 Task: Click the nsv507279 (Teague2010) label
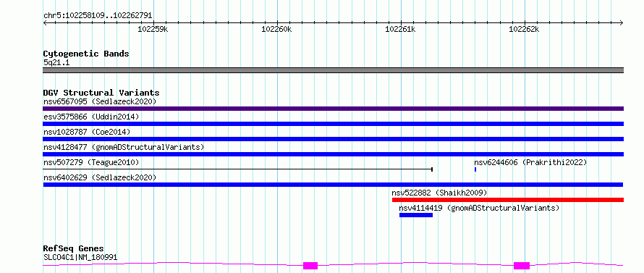click(91, 162)
